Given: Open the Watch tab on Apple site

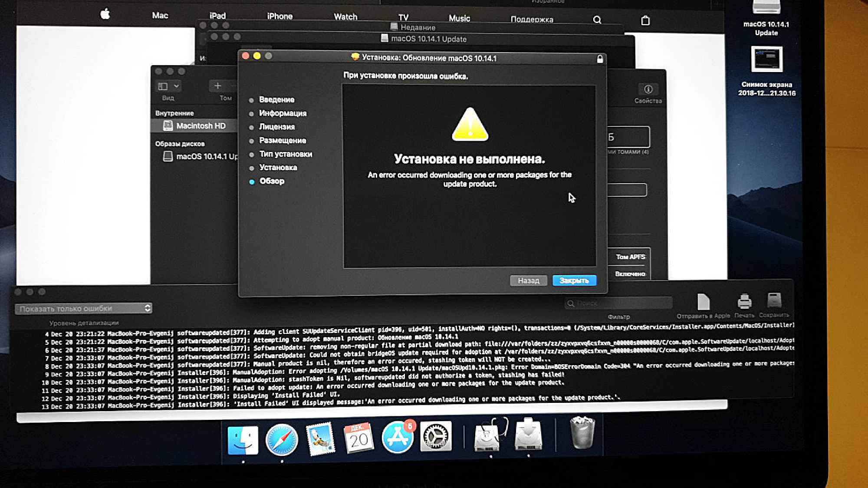Looking at the screenshot, I should (x=345, y=17).
